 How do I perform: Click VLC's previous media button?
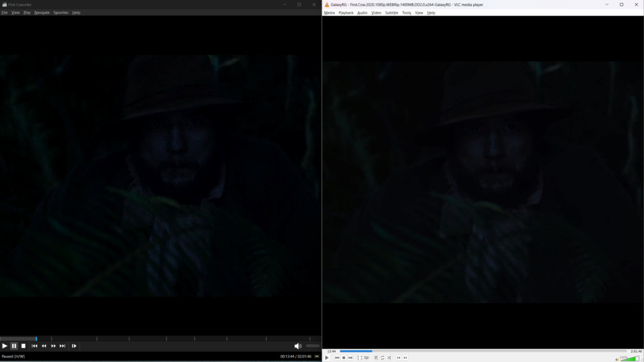[x=337, y=358]
